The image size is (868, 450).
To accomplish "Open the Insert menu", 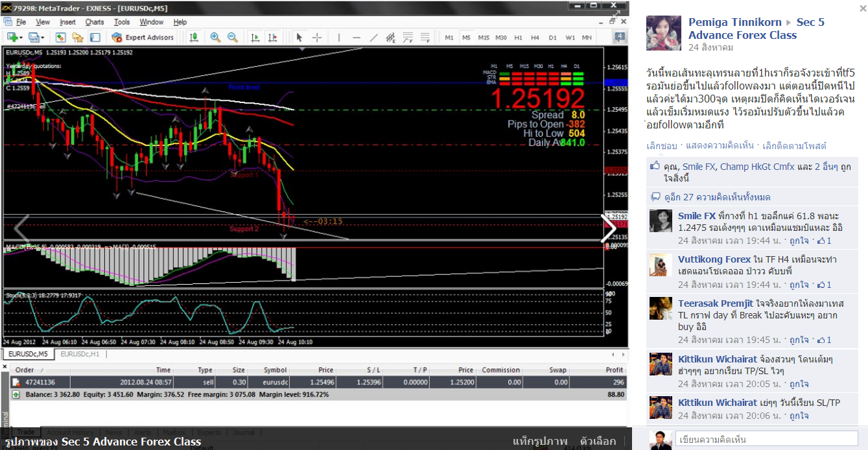I will (68, 22).
